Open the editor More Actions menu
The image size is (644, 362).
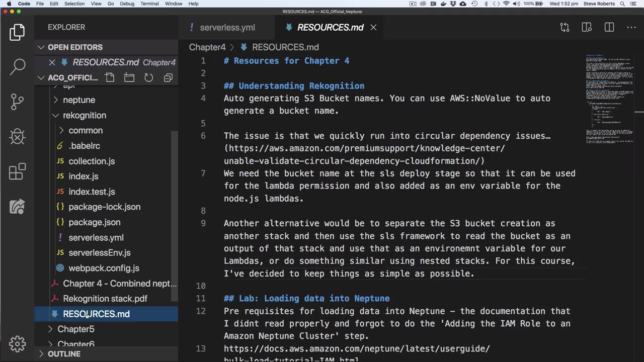(631, 28)
